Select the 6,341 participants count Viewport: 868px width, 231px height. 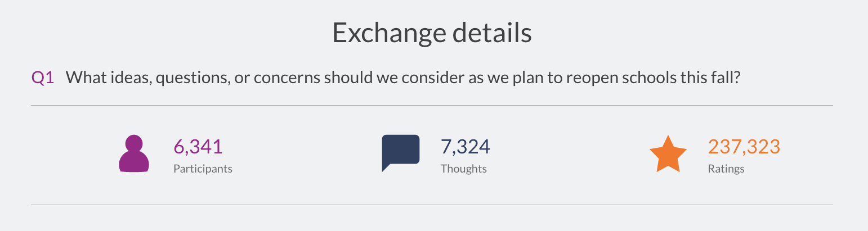click(198, 147)
